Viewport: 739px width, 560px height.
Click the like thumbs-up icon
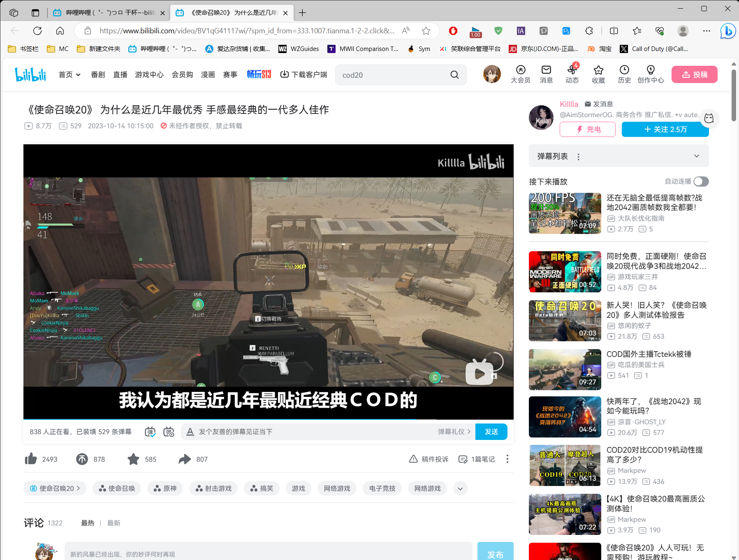[x=31, y=459]
